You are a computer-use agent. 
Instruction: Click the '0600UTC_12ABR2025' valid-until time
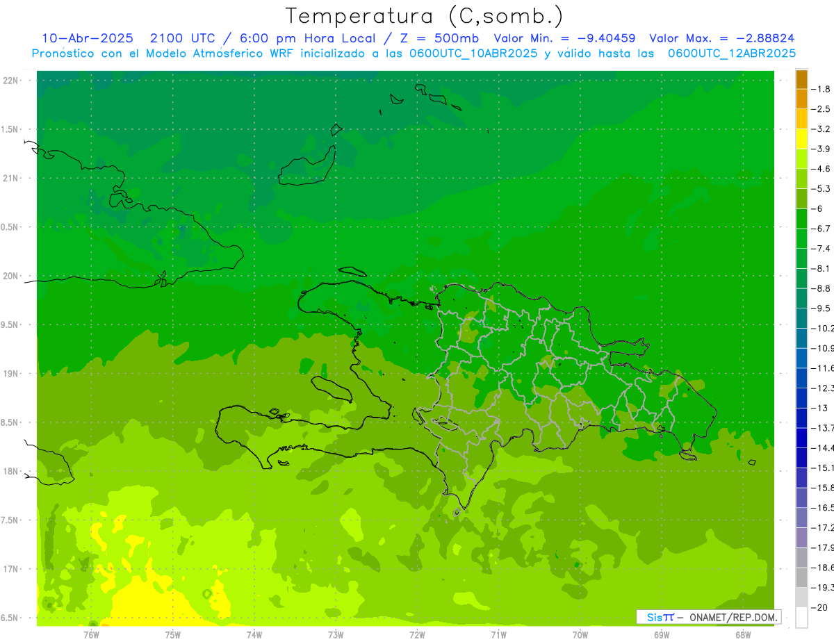732,53
